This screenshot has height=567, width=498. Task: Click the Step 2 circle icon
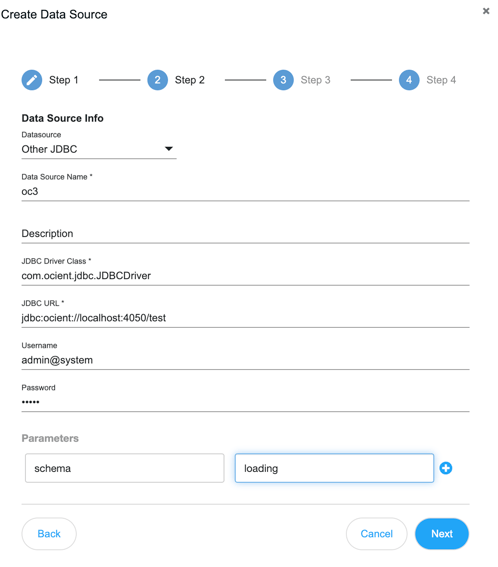(158, 80)
